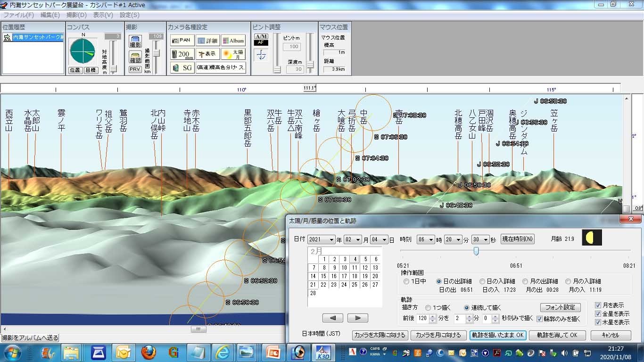Click the 高速標高色分け button
The width and height of the screenshot is (644, 362).
tap(221, 67)
